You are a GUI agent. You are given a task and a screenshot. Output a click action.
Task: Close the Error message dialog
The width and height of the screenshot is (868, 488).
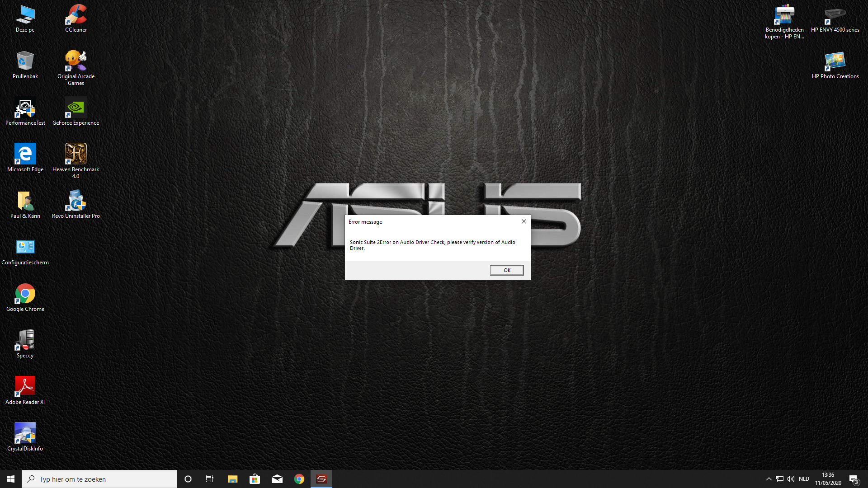click(524, 221)
